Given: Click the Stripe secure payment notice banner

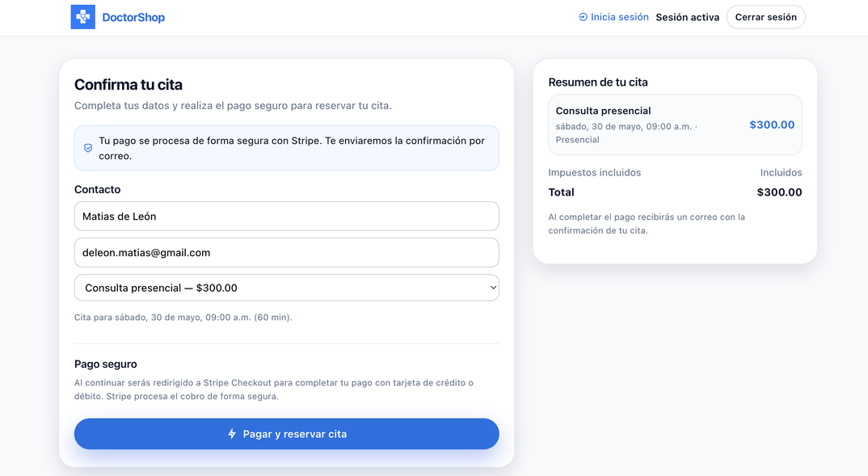Looking at the screenshot, I should tap(287, 148).
